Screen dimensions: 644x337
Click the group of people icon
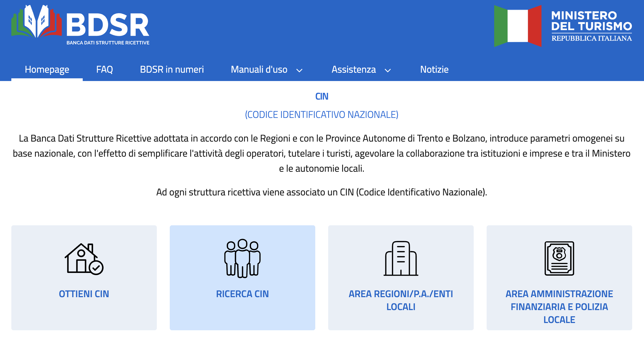(242, 258)
